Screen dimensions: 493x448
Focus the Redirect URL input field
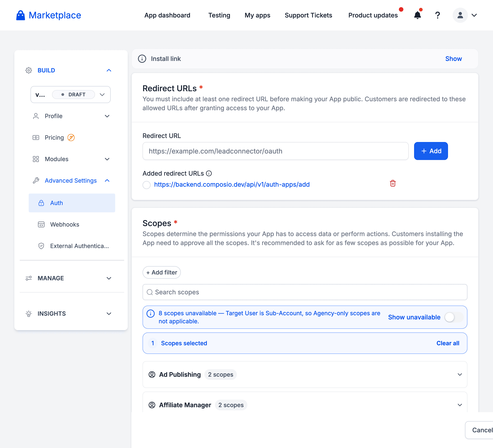(276, 151)
